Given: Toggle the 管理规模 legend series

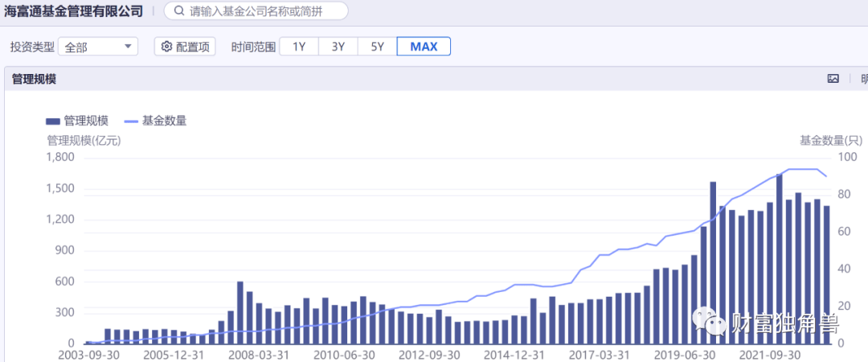Looking at the screenshot, I should pyautogui.click(x=77, y=121).
